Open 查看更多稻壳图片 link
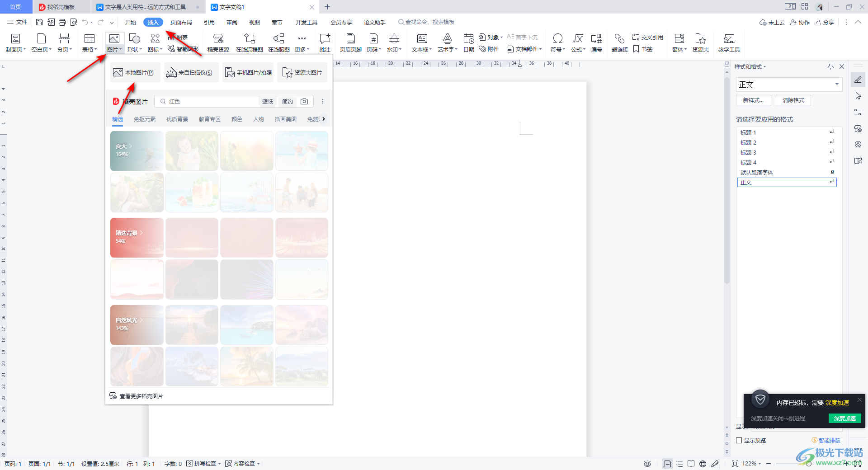The width and height of the screenshot is (868, 470). (137, 396)
